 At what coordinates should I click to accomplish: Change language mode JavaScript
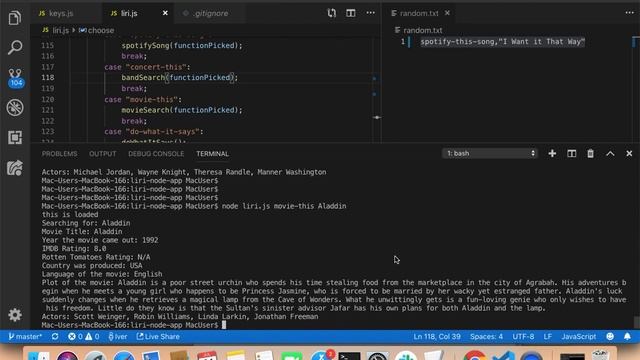pos(578,336)
